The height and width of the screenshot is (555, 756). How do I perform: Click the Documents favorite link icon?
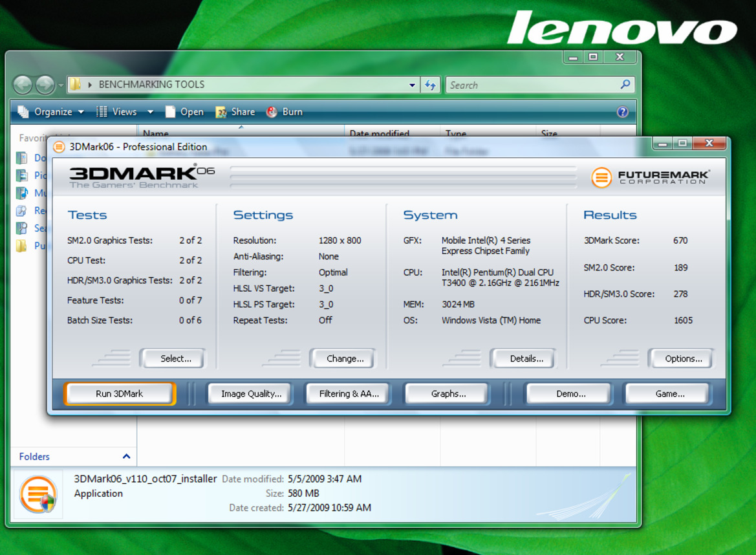[22, 158]
